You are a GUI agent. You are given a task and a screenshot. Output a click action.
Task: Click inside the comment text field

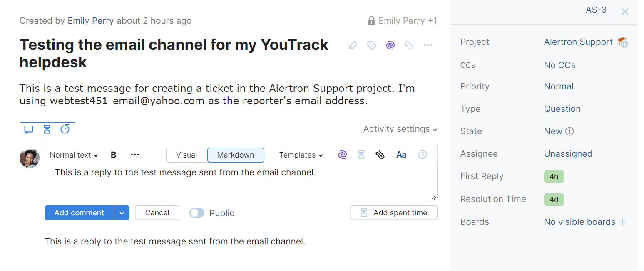coord(241,182)
